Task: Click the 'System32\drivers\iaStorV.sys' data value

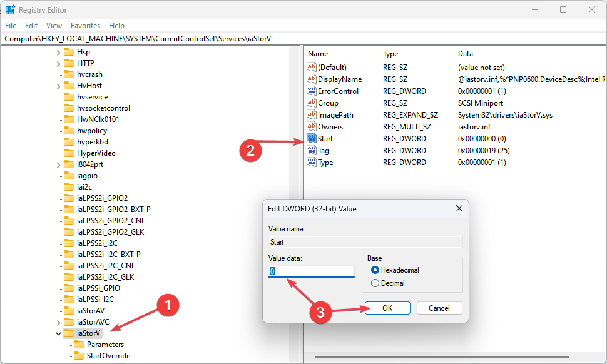Action: [505, 115]
